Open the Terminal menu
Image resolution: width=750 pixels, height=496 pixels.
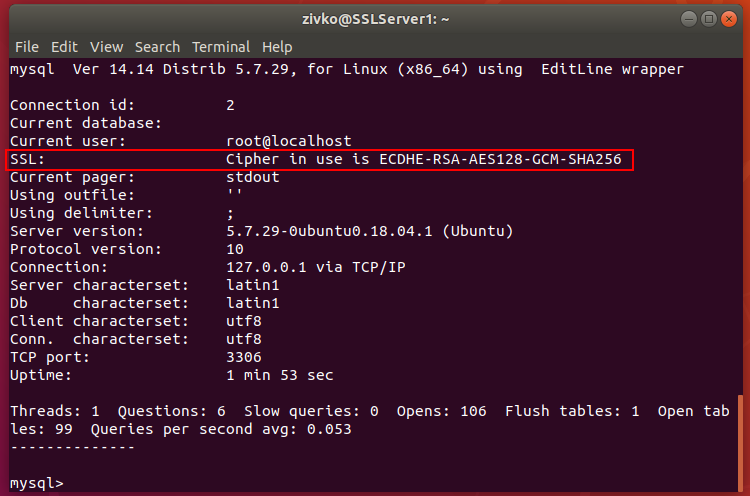221,47
